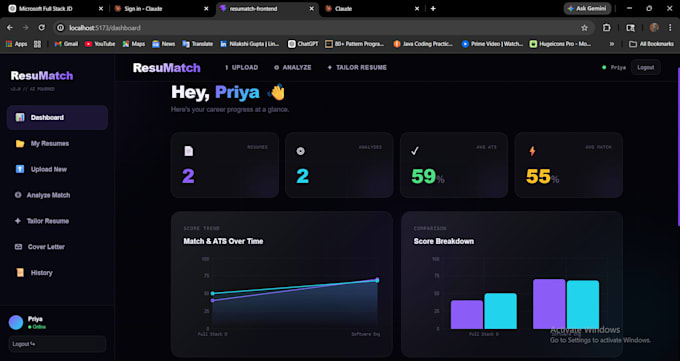Click the 55% average match value

pos(542,177)
